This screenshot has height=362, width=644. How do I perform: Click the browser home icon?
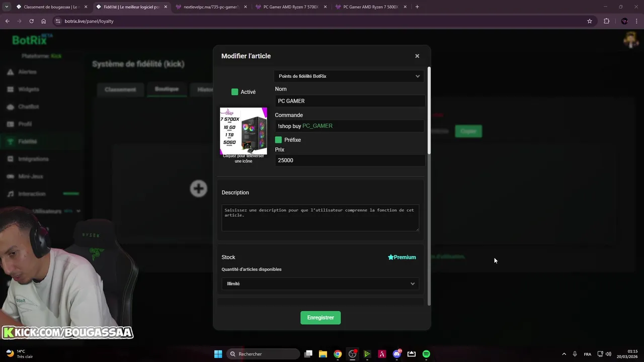(44, 21)
